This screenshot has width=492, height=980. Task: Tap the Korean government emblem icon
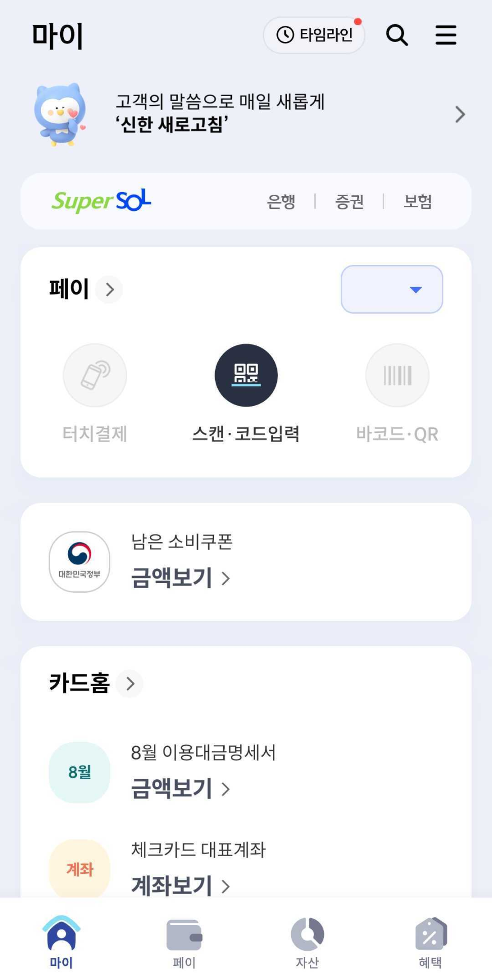click(x=79, y=561)
